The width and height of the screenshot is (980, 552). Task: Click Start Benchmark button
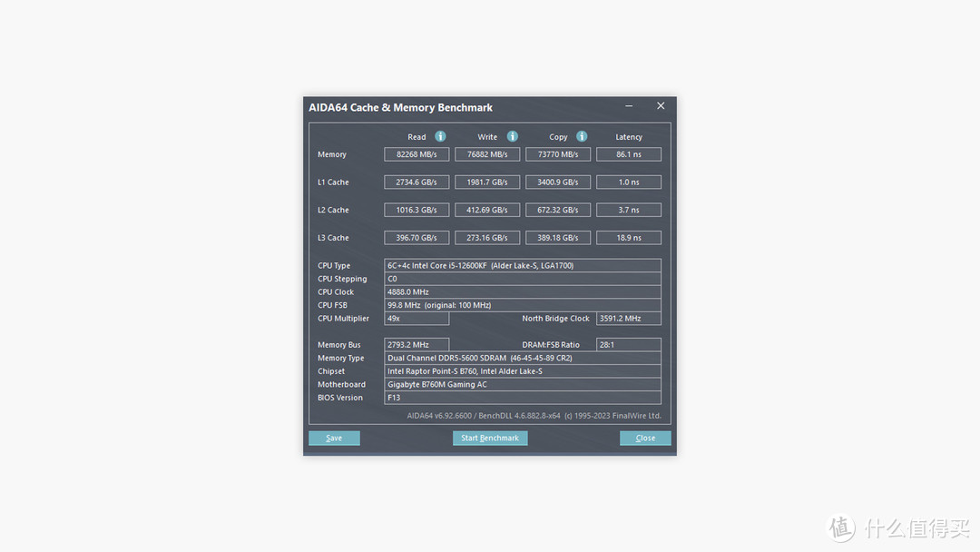pyautogui.click(x=490, y=439)
